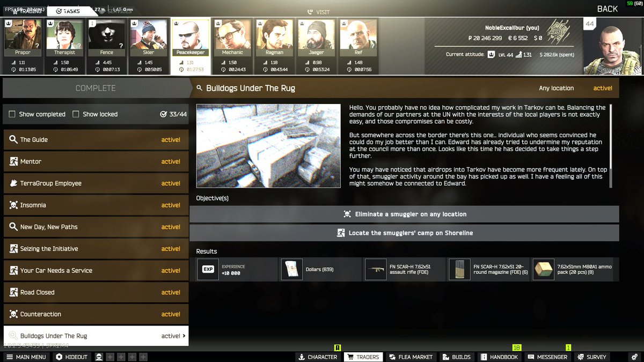Viewport: 644px width, 362px height.
Task: Click the crosshair icon beside Insomnia quest
Action: pos(14,205)
